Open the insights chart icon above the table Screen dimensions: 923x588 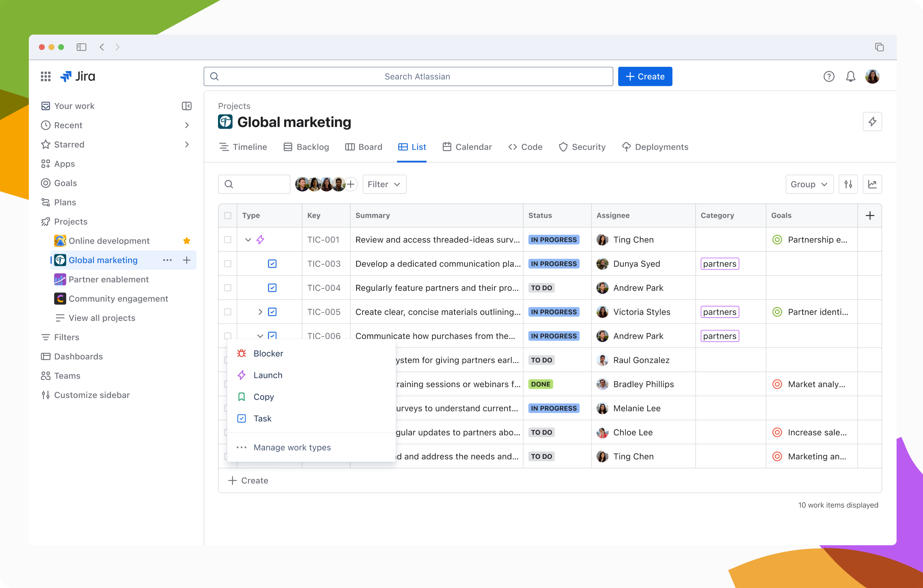[x=873, y=184]
